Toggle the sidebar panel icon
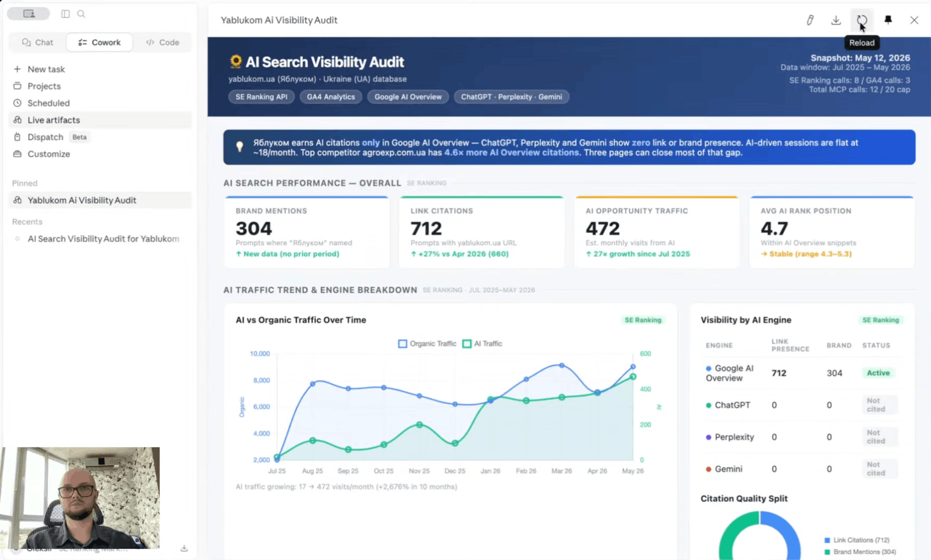This screenshot has width=931, height=560. 65,14
